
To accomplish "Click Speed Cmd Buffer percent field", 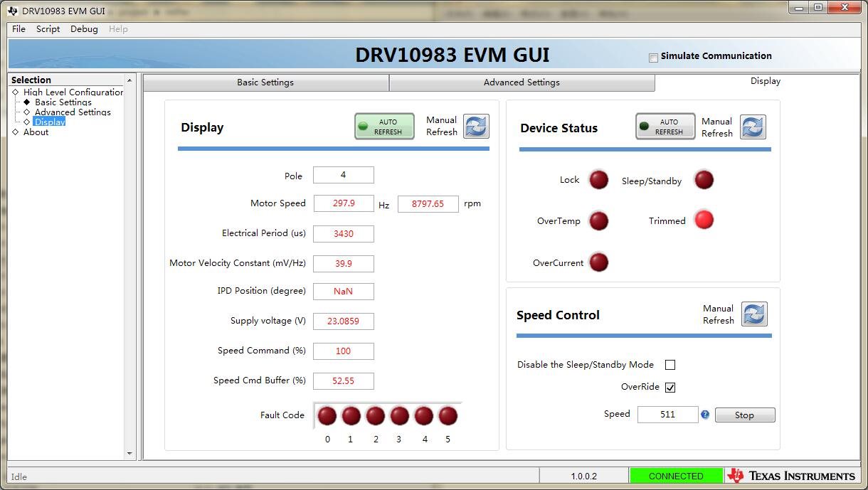I will pos(343,380).
